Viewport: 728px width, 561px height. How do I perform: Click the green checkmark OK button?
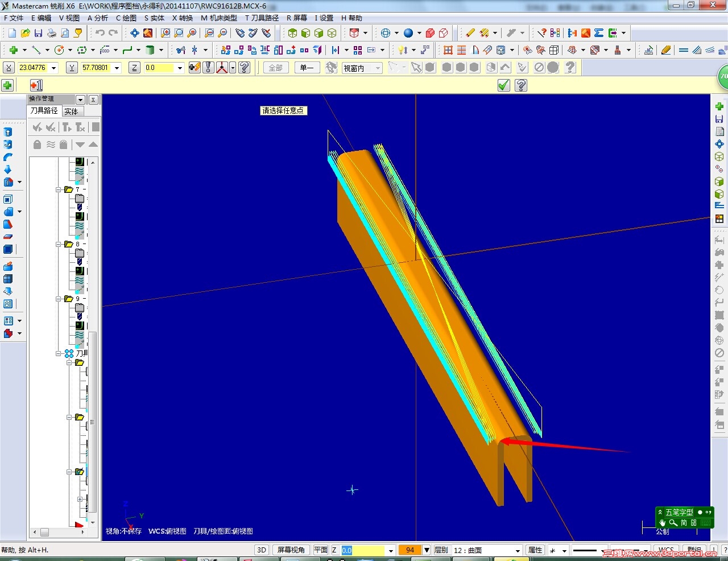[504, 85]
